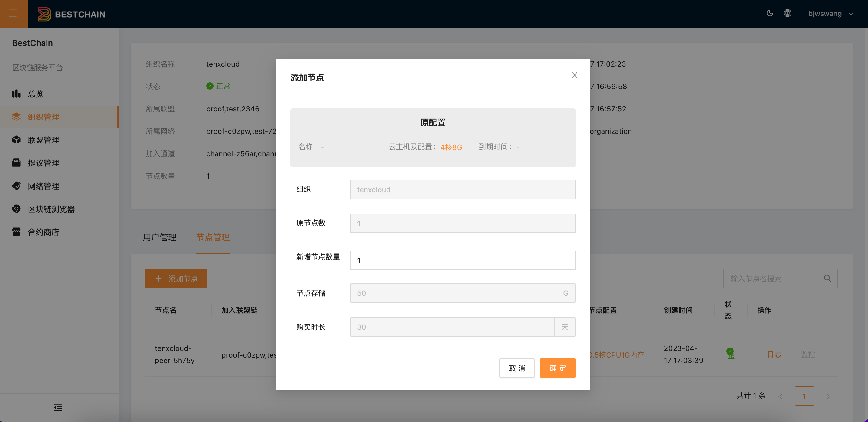Open 监控 link for tenxcloud-peer-5h75y
Screen dimensions: 868x422
pos(808,354)
